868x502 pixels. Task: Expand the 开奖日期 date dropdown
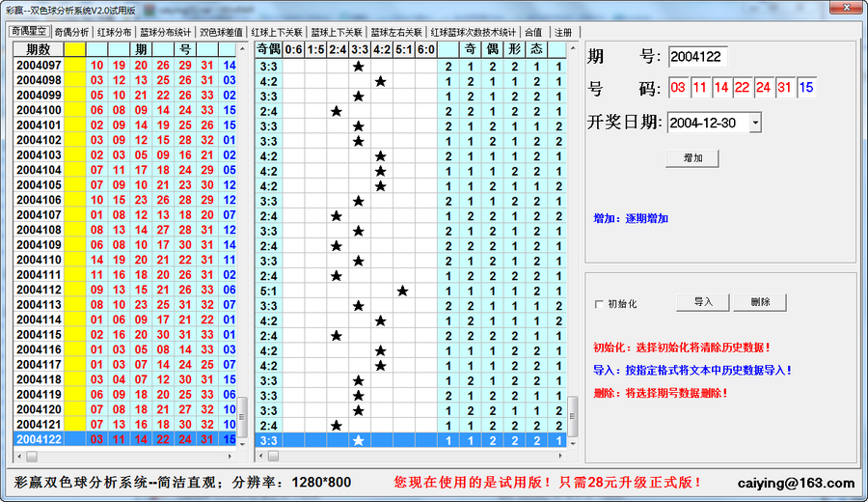coord(755,123)
